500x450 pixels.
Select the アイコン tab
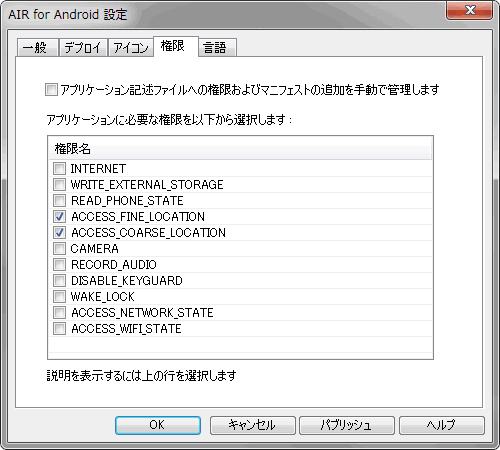(x=131, y=47)
